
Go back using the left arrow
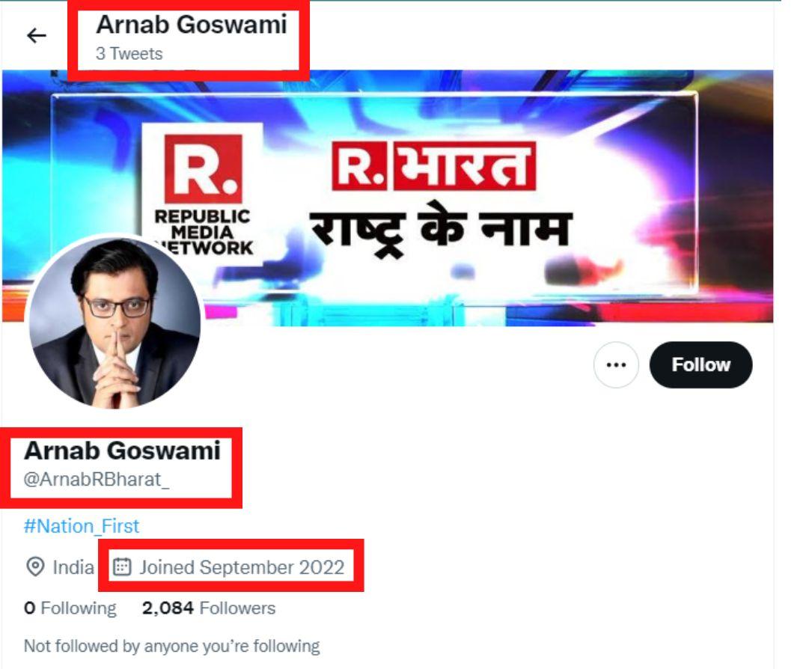[x=36, y=36]
